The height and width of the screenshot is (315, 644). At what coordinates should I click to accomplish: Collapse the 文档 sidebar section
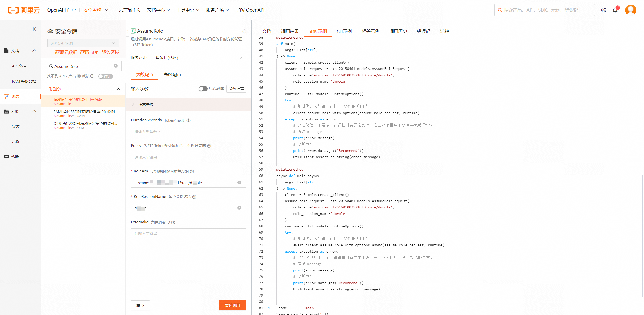34,51
